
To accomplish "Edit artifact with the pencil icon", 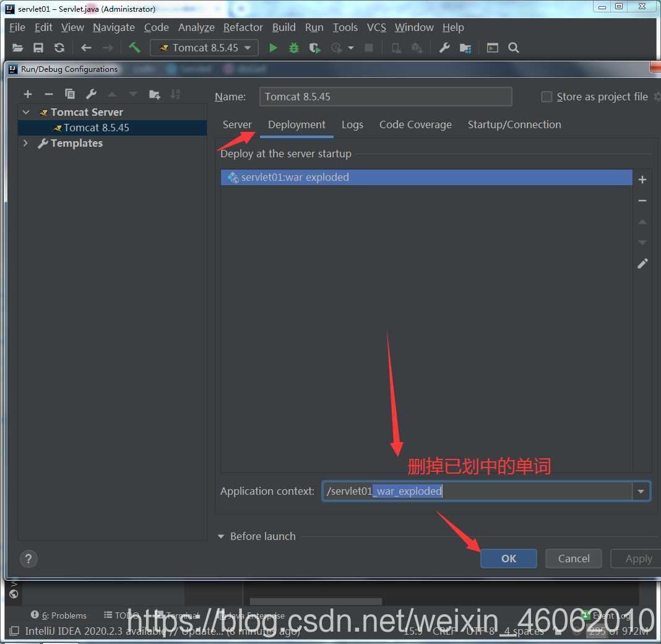I will [x=642, y=264].
